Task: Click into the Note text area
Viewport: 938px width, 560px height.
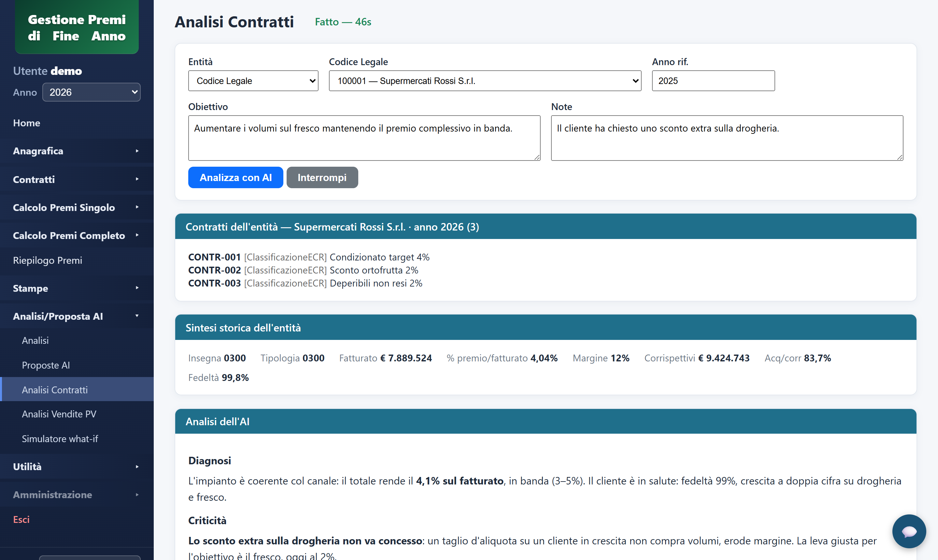Action: [727, 138]
